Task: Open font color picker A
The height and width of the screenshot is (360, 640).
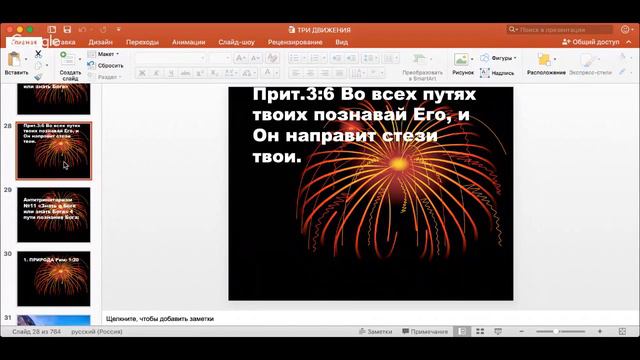Action: 267,73
